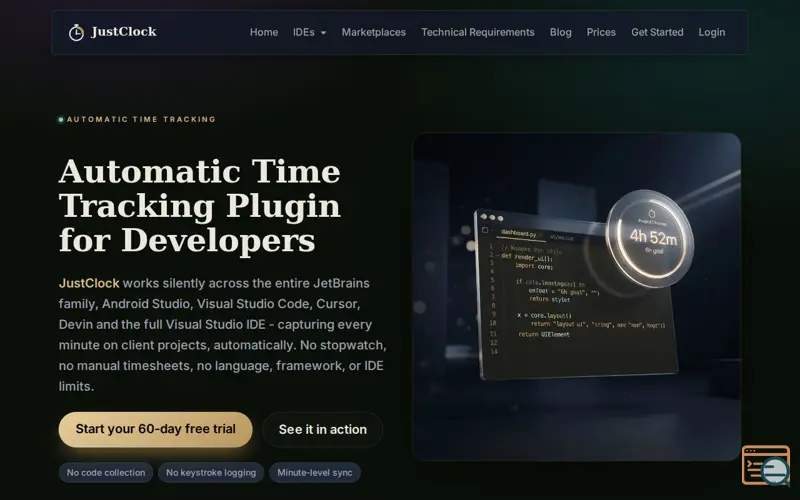Click the hero code editor illustration

tap(577, 296)
